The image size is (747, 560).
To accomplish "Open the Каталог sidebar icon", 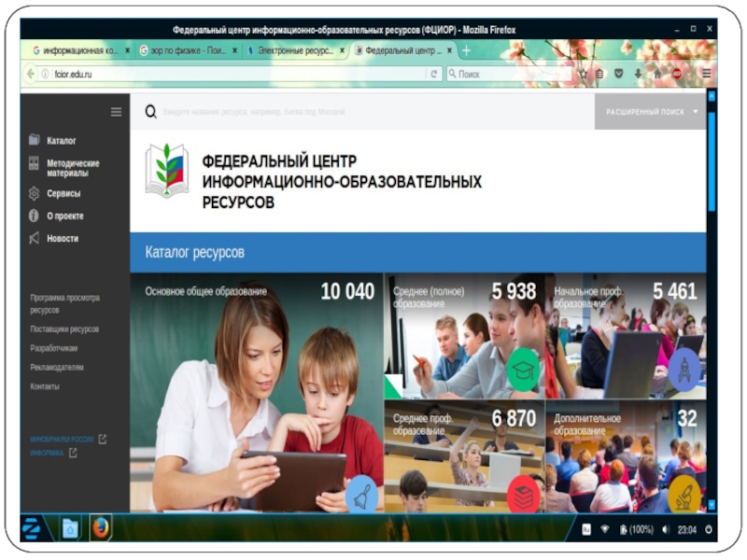I will pos(34,140).
